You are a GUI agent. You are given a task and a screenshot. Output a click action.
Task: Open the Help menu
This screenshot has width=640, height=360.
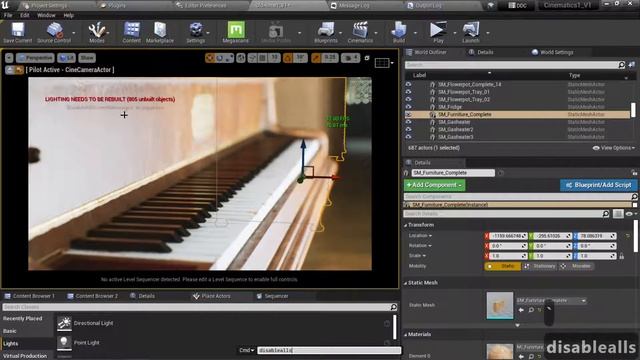(x=69, y=15)
